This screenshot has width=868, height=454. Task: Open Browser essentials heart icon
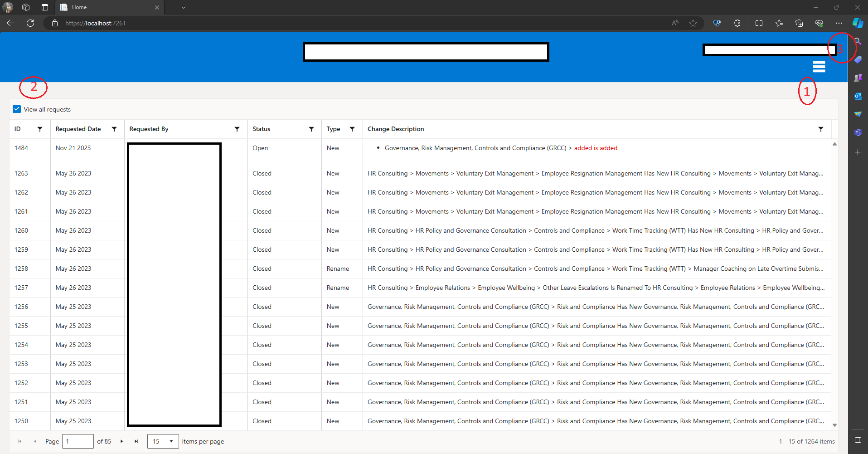(x=819, y=23)
